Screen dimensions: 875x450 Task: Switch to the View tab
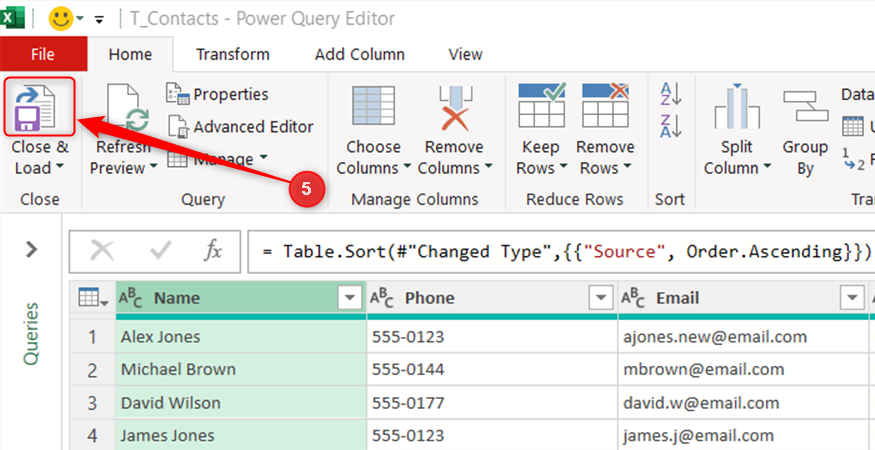[465, 54]
